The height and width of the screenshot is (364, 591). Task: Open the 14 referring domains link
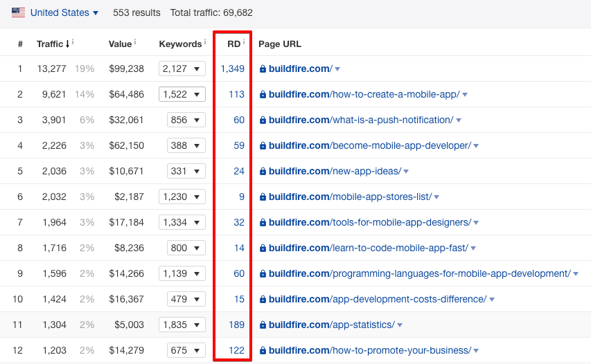(239, 248)
